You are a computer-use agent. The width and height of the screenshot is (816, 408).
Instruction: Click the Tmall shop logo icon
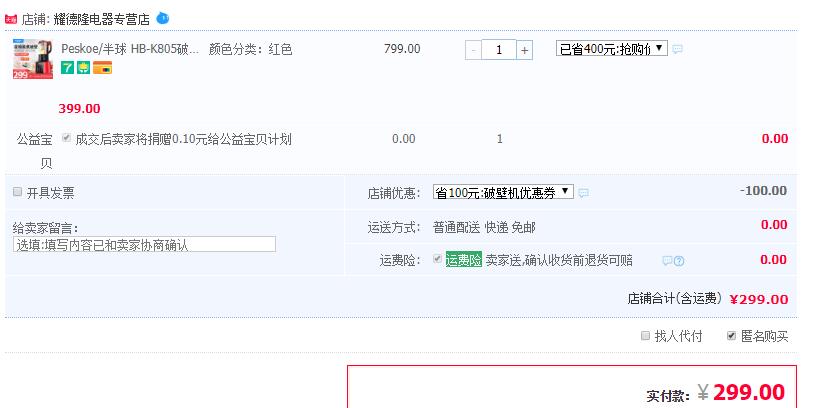coord(11,20)
